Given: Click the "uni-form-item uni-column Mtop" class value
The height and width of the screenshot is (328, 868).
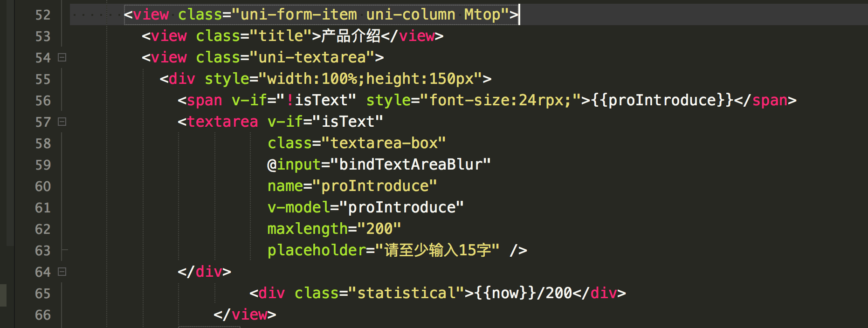Looking at the screenshot, I should coord(370,14).
